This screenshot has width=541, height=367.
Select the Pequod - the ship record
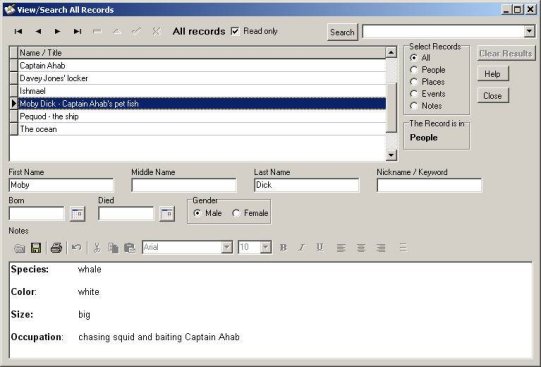(x=202, y=117)
